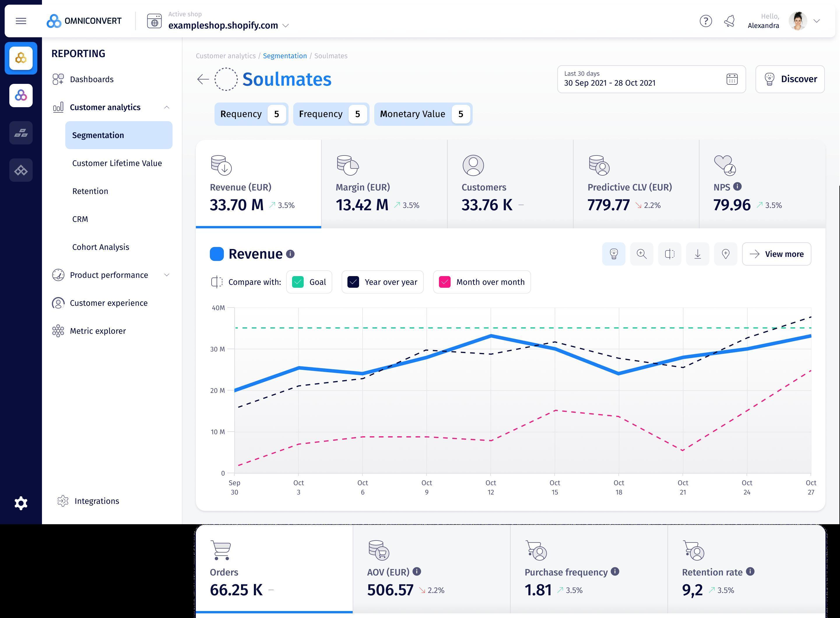Open Retention in sidebar
The width and height of the screenshot is (840, 618).
(90, 191)
